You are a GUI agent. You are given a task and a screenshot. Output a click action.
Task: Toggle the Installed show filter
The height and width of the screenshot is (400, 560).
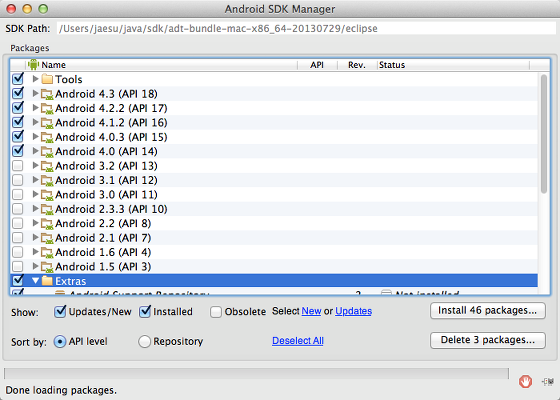click(145, 311)
